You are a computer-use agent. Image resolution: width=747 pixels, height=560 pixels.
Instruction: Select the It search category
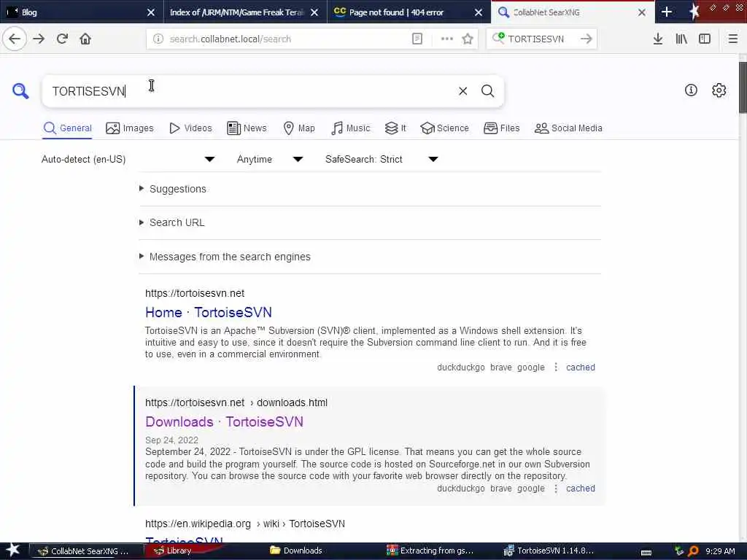tap(395, 128)
